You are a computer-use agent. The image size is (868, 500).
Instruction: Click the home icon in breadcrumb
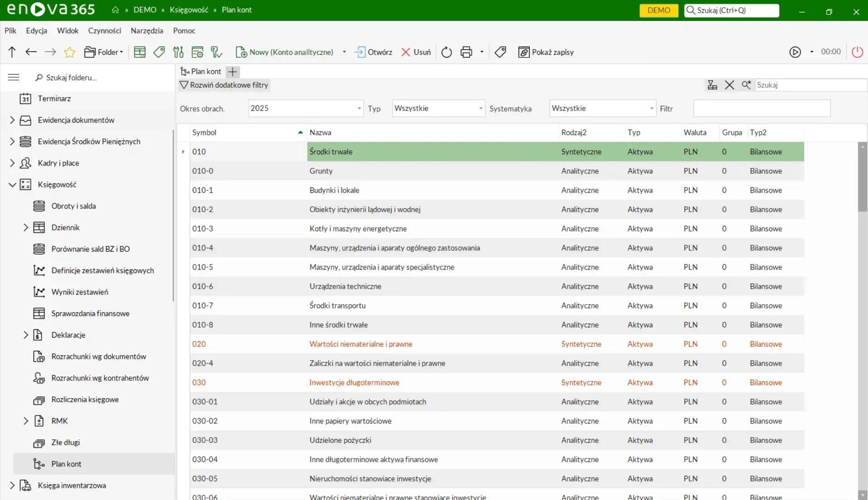click(x=115, y=10)
